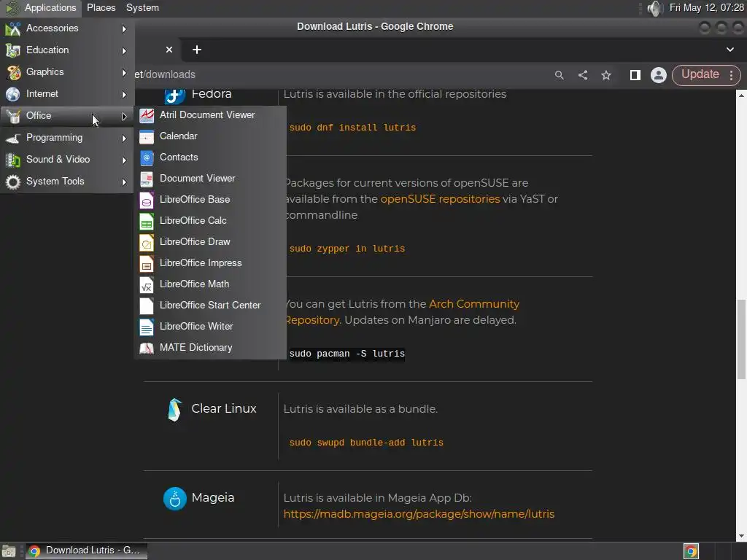
Task: Expand the Internet submenu arrow
Action: (124, 94)
